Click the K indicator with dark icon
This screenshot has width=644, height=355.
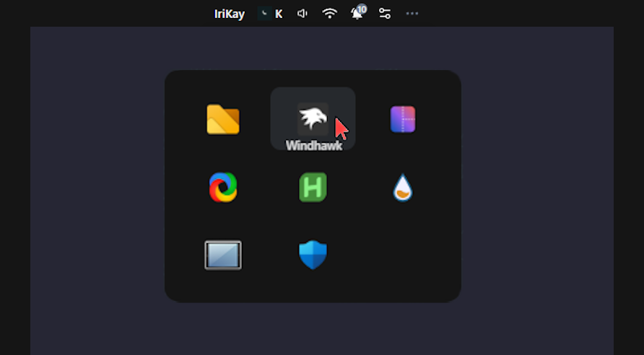coord(270,14)
